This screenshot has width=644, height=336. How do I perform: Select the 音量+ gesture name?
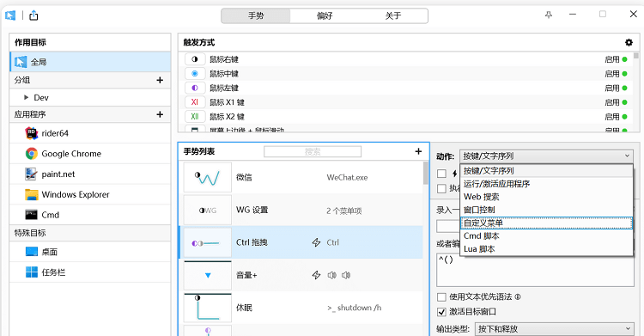[246, 275]
